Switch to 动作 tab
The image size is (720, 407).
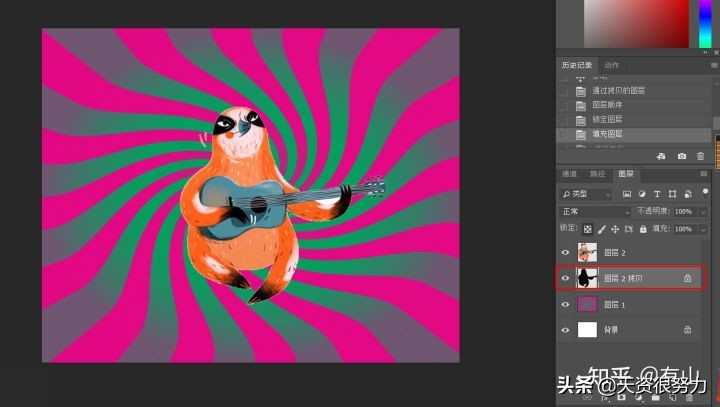click(x=612, y=65)
